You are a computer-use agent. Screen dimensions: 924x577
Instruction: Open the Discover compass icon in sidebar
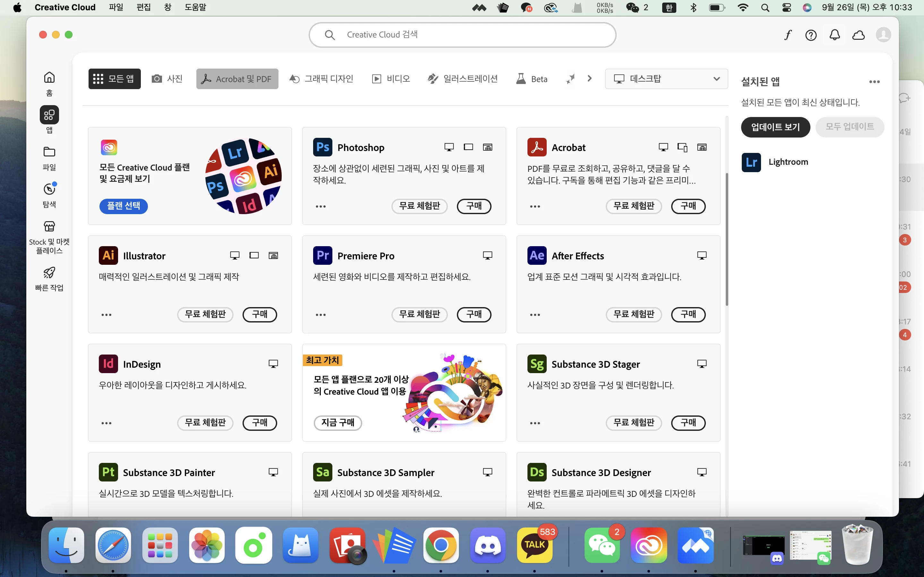(49, 195)
